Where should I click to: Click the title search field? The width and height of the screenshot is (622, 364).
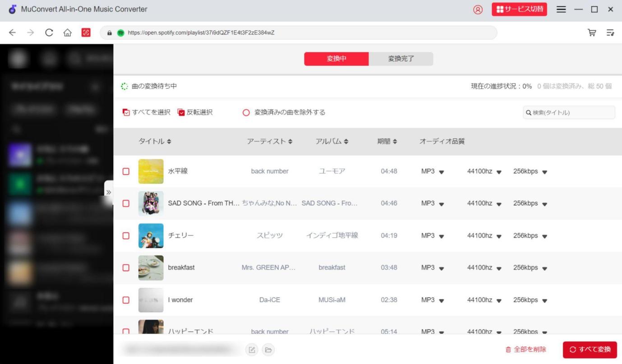569,113
